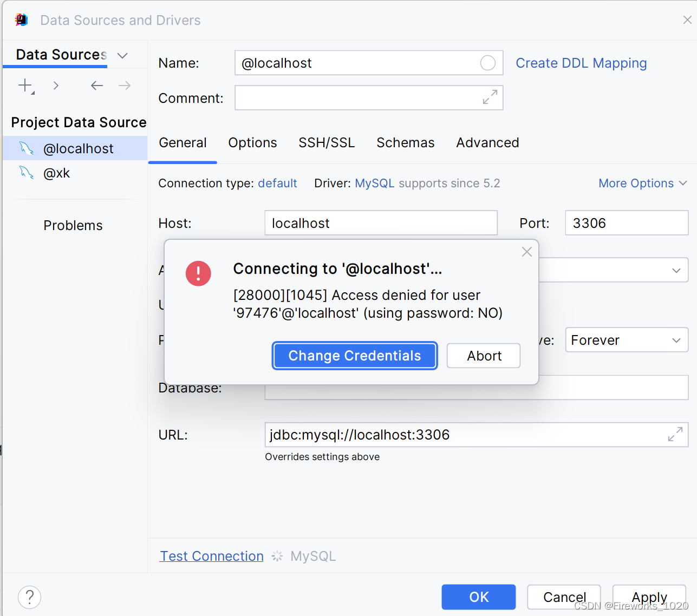Open the Problems section
Screen dimensions: 697x616
click(73, 225)
